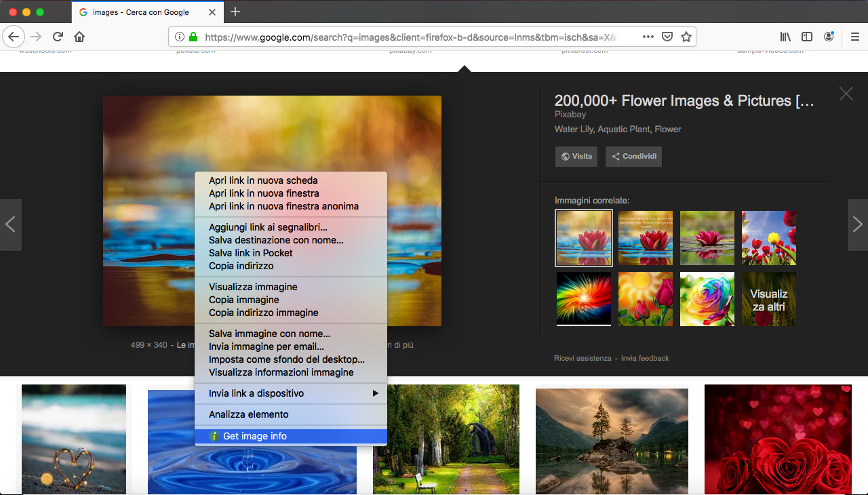The width and height of the screenshot is (868, 495).
Task: Bookmark this page with the star icon
Action: point(686,37)
